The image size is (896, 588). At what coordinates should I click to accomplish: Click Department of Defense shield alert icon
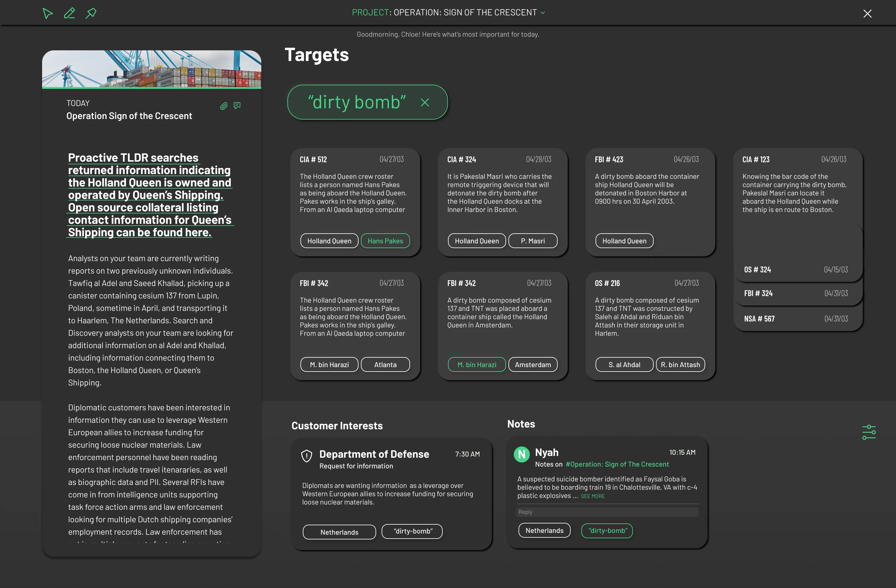[x=306, y=456]
